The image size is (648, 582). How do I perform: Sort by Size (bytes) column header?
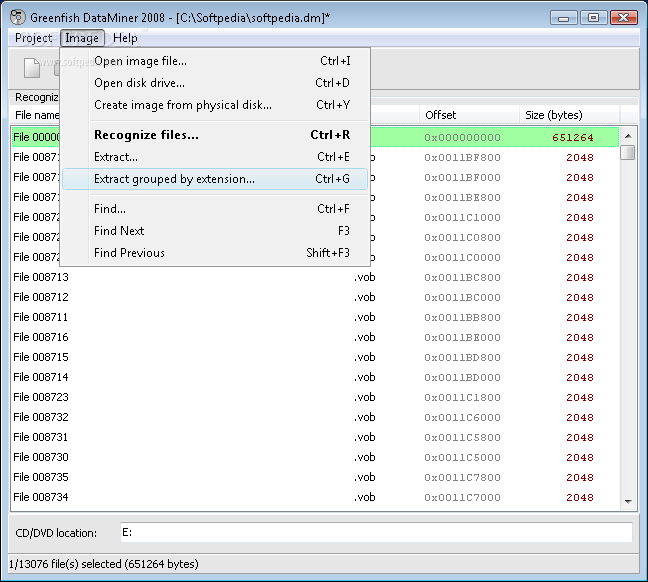(569, 115)
